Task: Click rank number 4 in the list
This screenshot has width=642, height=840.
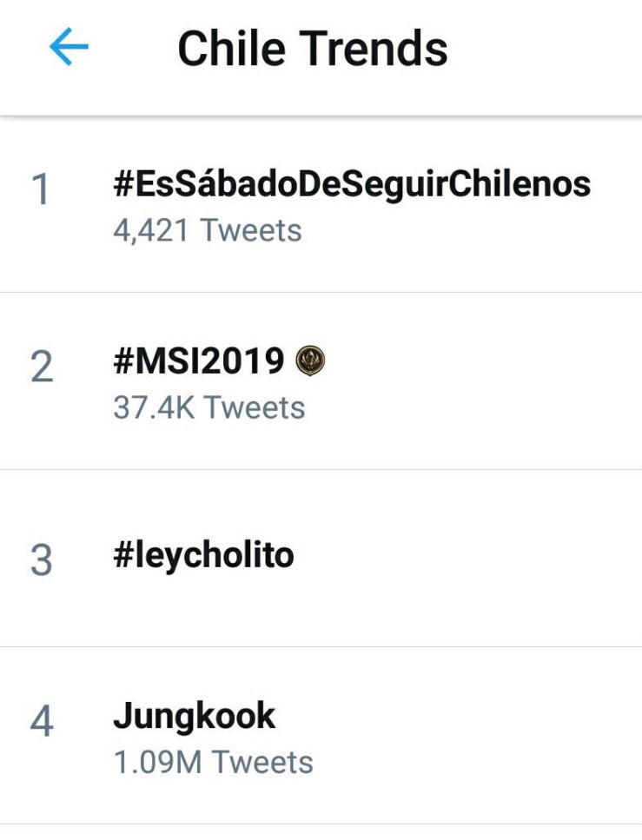Action: click(x=41, y=722)
